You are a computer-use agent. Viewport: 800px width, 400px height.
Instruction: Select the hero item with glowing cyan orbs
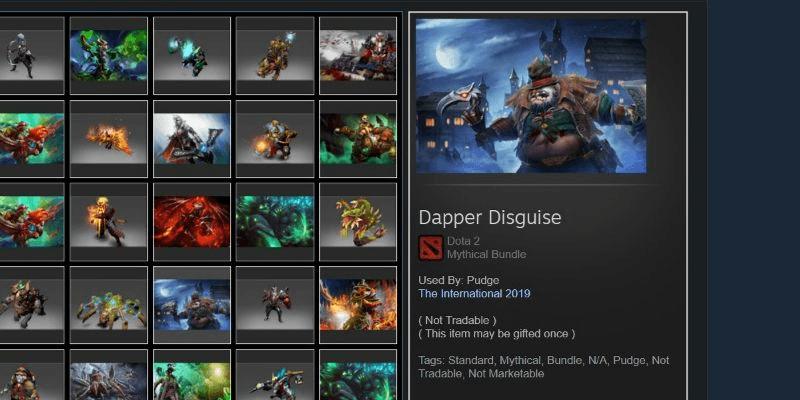pos(192,56)
